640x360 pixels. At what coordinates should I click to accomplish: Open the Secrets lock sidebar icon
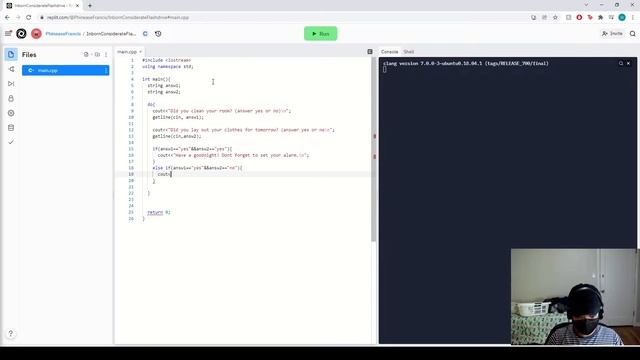click(11, 98)
